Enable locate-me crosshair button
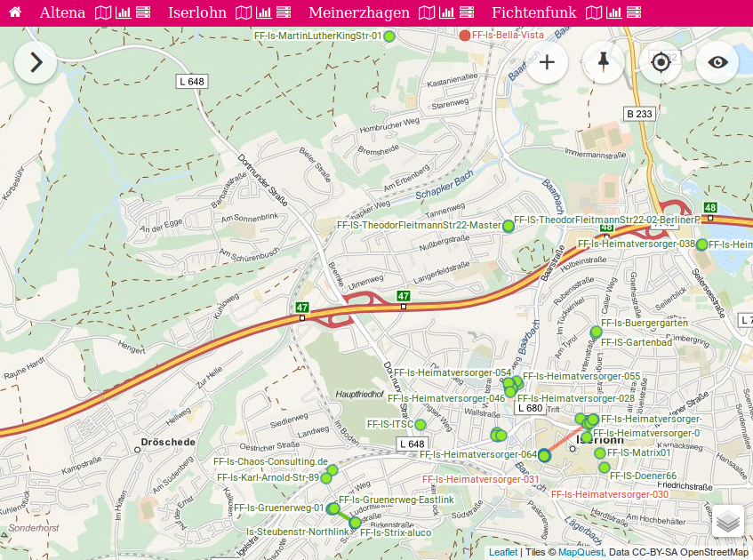Viewport: 753px width, 560px height. [661, 62]
